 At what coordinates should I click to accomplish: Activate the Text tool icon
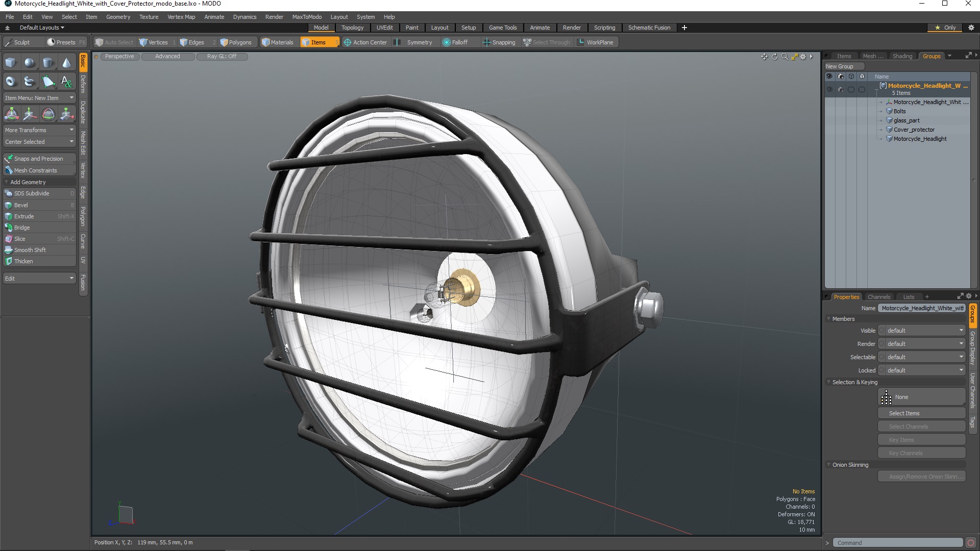pos(66,82)
